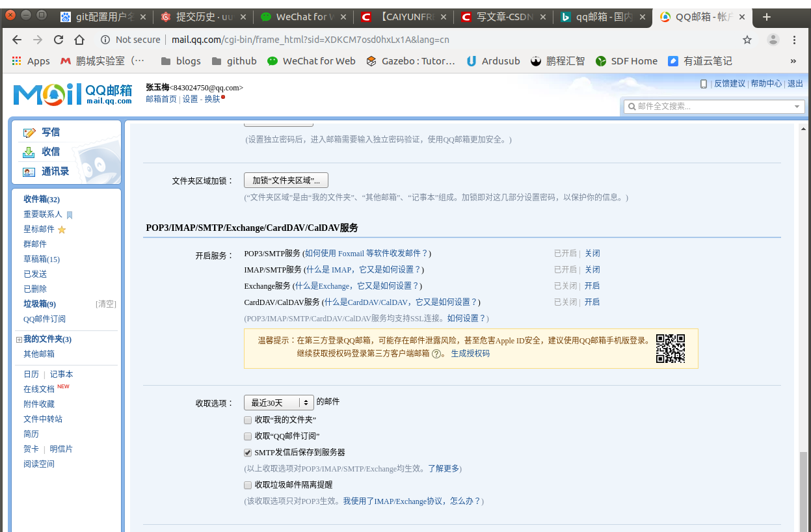Click the 写信 compose icon
This screenshot has height=532, width=811.
click(x=29, y=133)
